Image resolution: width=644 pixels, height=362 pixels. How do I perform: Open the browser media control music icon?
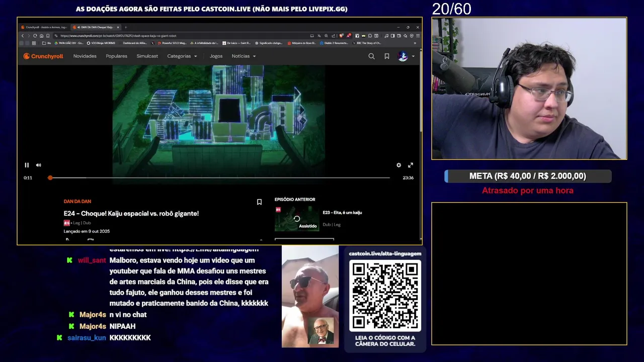386,36
